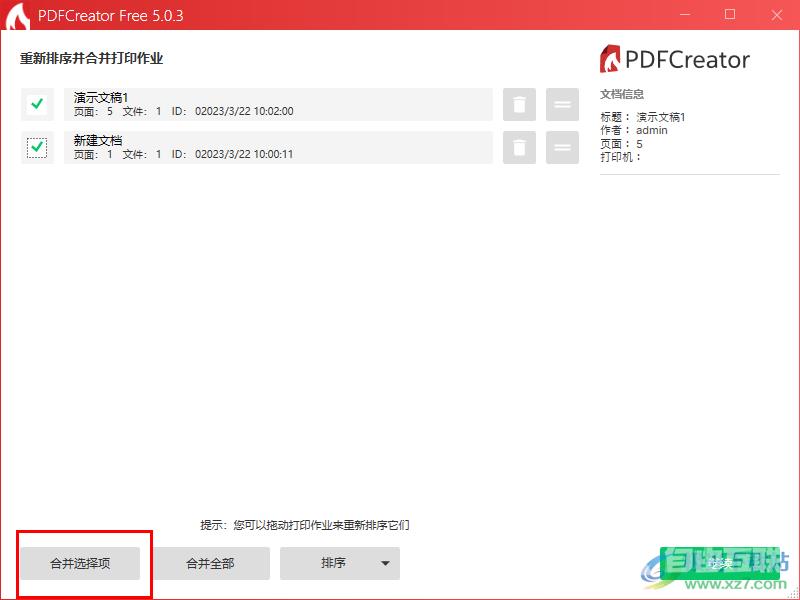Grab the drag handle for 演示文稿1
Screen dimensions: 800x600
562,105
